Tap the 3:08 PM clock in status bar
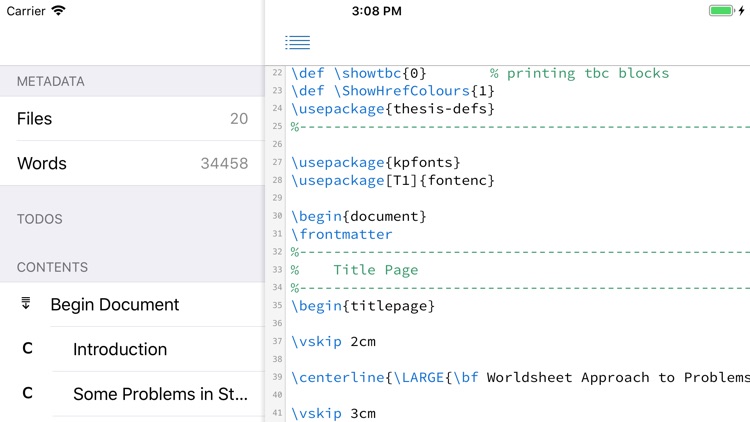 point(376,11)
